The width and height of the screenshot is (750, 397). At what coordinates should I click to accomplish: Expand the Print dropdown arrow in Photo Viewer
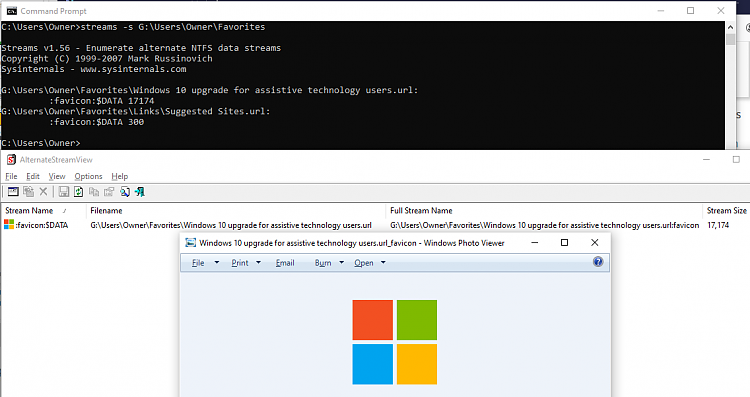pyautogui.click(x=259, y=263)
